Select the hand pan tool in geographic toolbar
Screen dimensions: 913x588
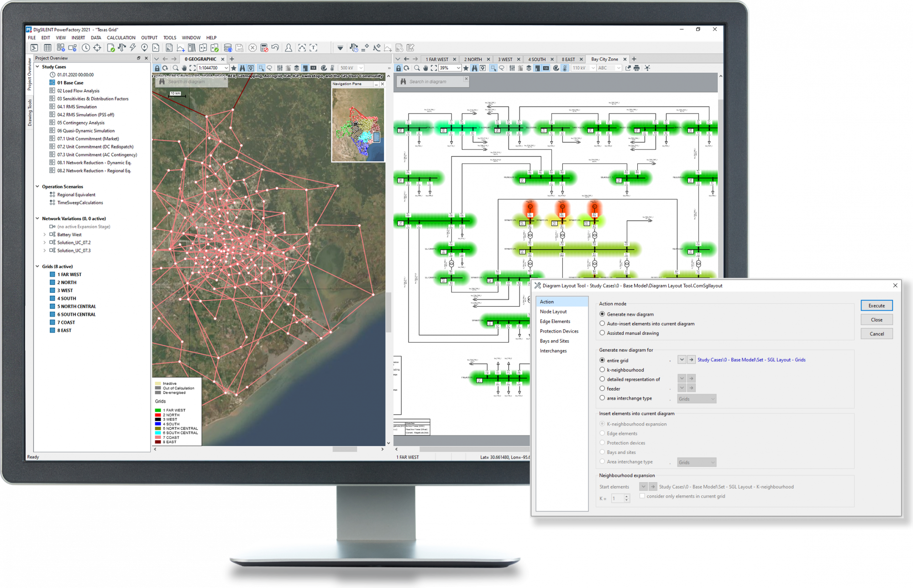(x=184, y=68)
